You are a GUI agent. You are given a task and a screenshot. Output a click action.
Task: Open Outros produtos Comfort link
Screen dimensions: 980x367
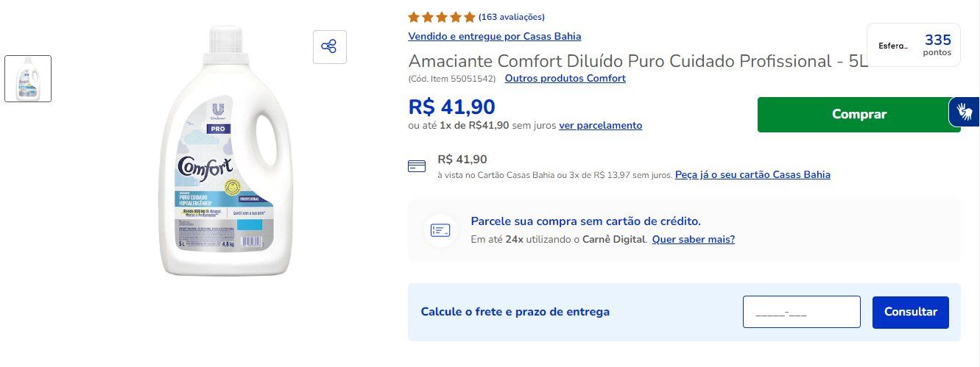click(565, 78)
